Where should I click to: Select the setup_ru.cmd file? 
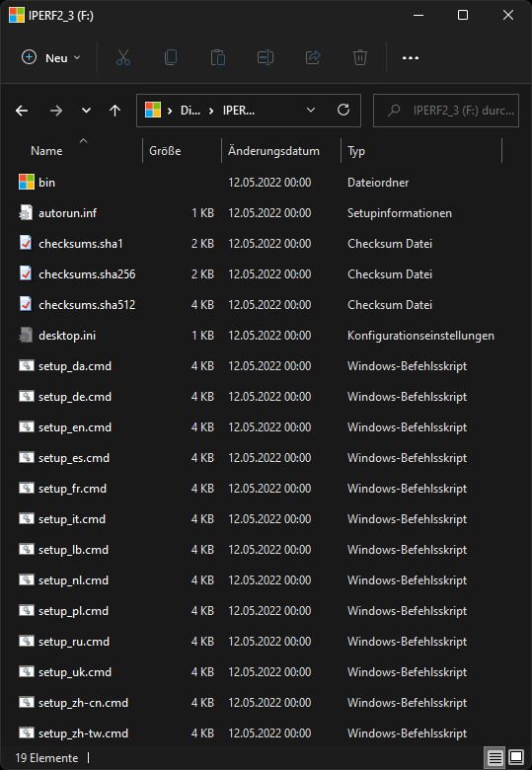point(74,642)
